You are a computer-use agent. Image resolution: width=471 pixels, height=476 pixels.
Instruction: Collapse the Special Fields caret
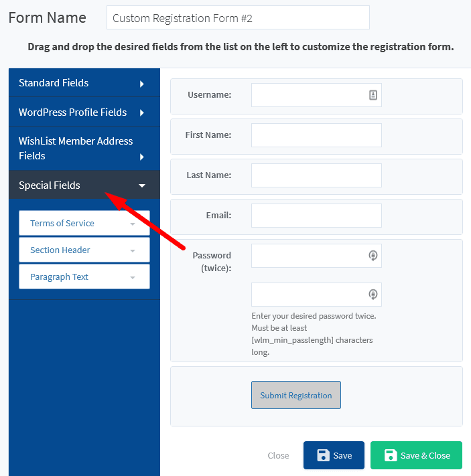click(x=142, y=185)
